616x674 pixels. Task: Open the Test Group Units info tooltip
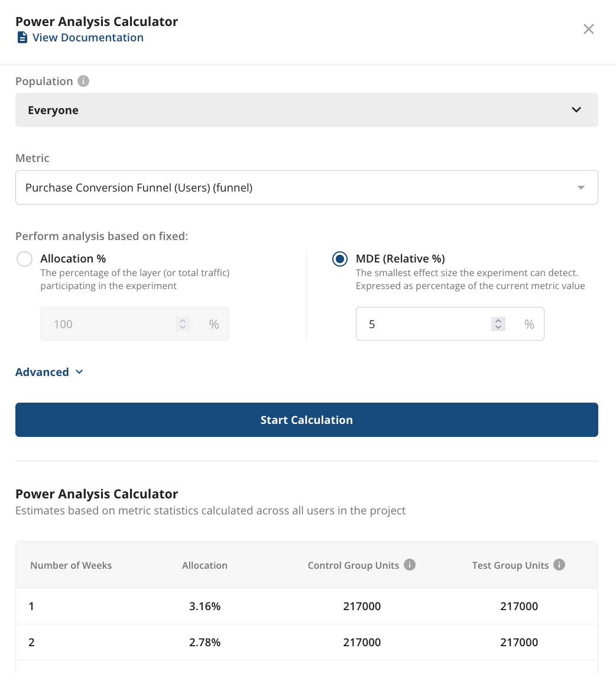coord(559,565)
